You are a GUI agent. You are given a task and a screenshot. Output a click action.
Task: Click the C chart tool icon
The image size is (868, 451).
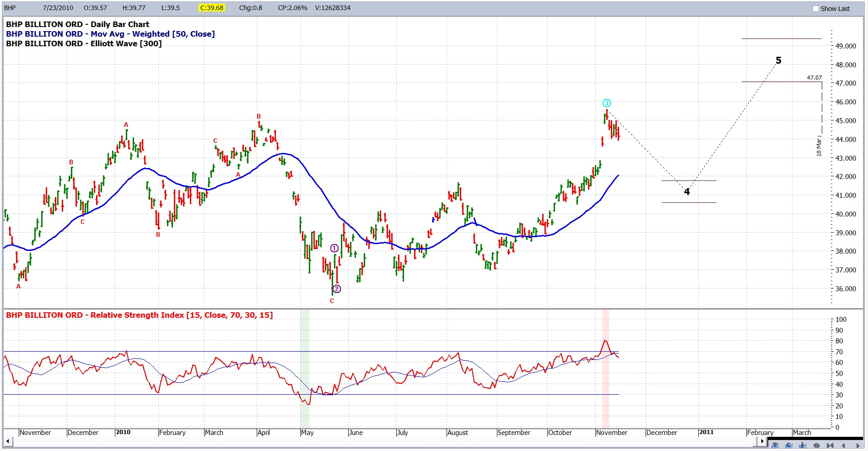[788, 445]
